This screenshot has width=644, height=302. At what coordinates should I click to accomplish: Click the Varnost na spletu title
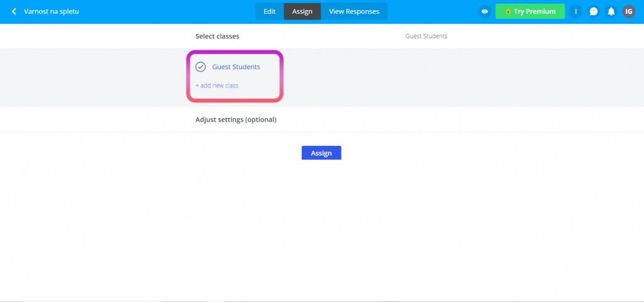click(52, 11)
